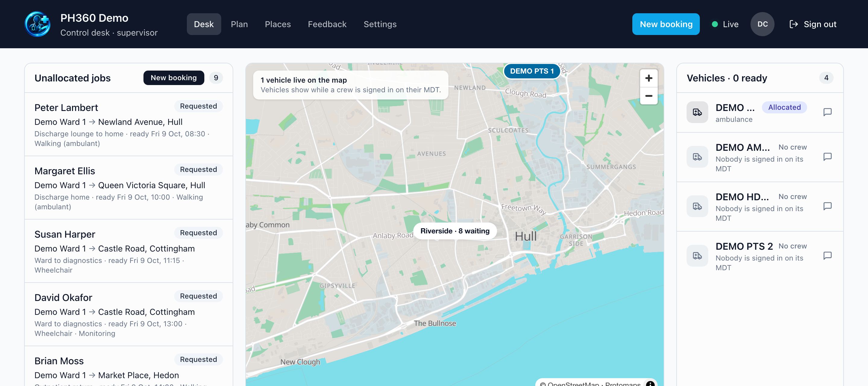
Task: Zoom out on the map
Action: [x=648, y=96]
